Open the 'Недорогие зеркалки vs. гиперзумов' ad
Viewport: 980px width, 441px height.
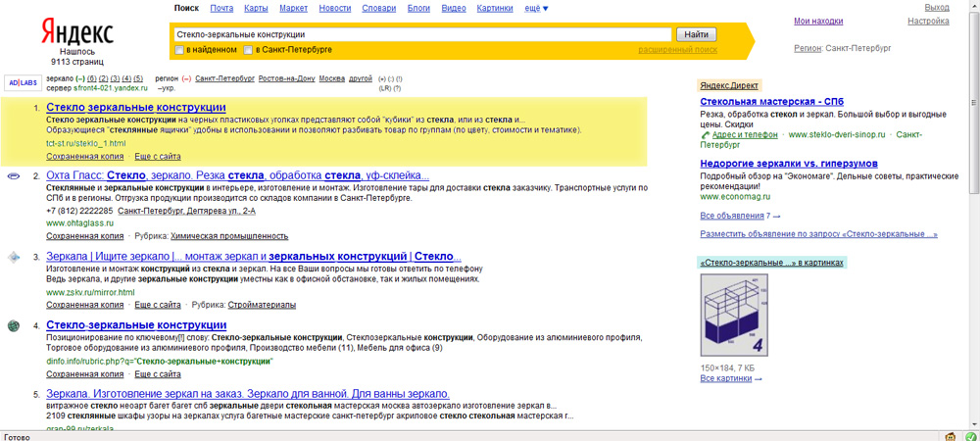pyautogui.click(x=789, y=165)
